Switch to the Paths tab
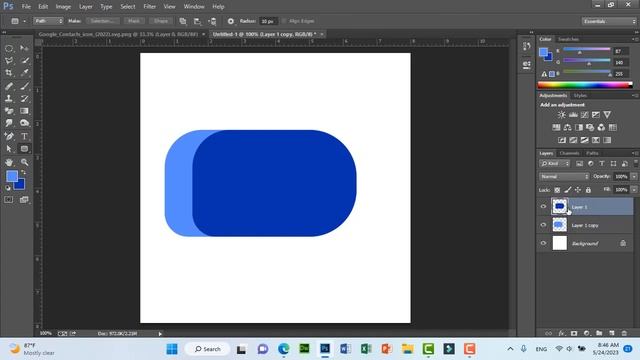The width and height of the screenshot is (640, 360). [x=592, y=153]
